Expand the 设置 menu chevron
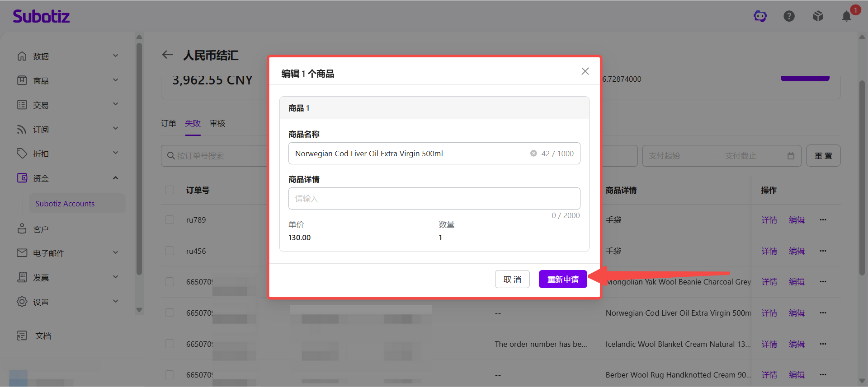Image resolution: width=868 pixels, height=387 pixels. [116, 302]
